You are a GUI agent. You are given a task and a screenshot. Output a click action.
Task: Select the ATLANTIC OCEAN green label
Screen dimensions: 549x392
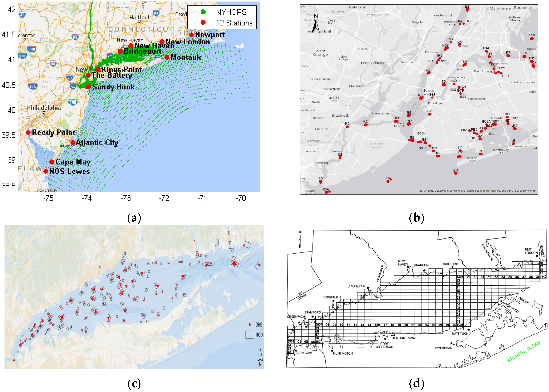(523, 351)
